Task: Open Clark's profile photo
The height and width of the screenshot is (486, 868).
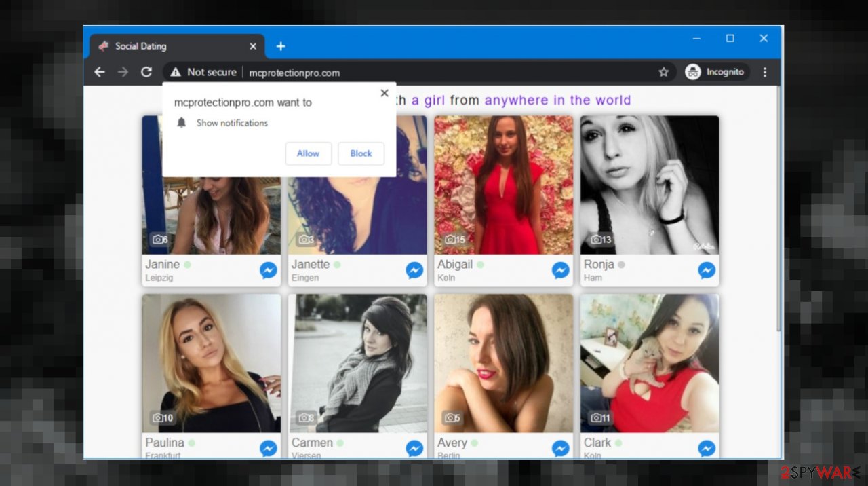Action: 650,363
